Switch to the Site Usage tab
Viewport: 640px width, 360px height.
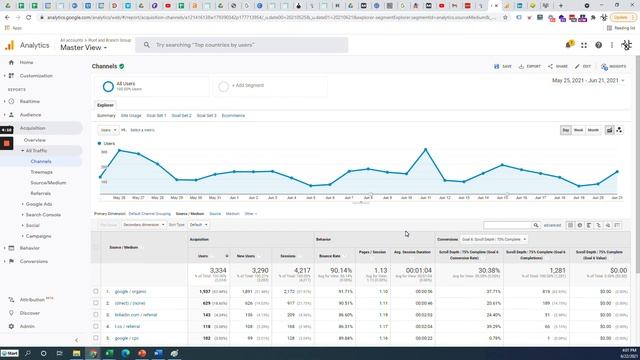click(131, 116)
